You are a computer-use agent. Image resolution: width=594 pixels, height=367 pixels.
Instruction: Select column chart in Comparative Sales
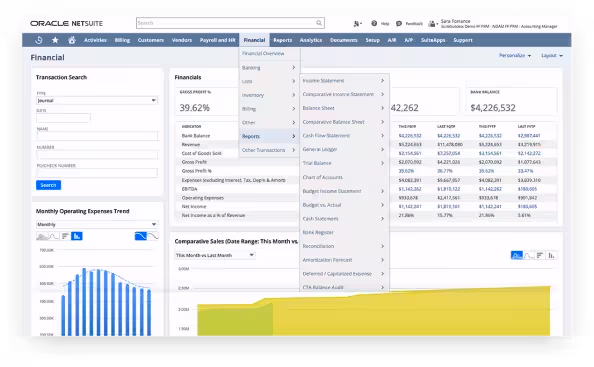point(552,256)
